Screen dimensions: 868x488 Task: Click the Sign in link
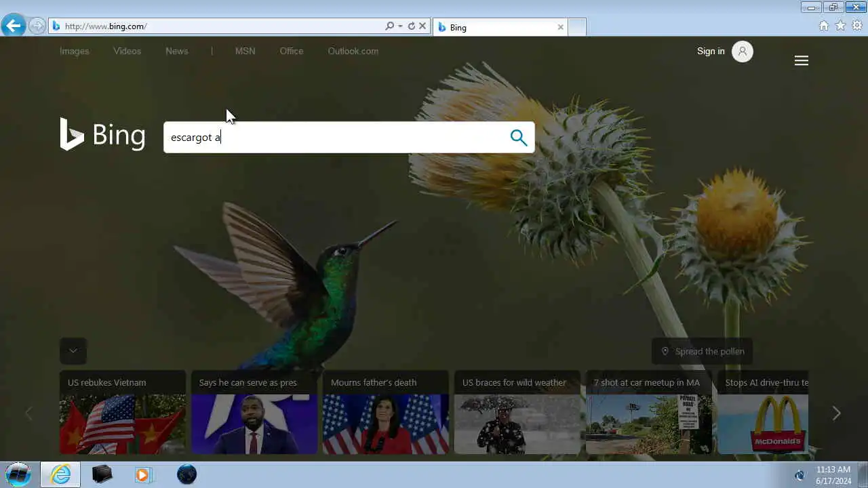tap(711, 51)
